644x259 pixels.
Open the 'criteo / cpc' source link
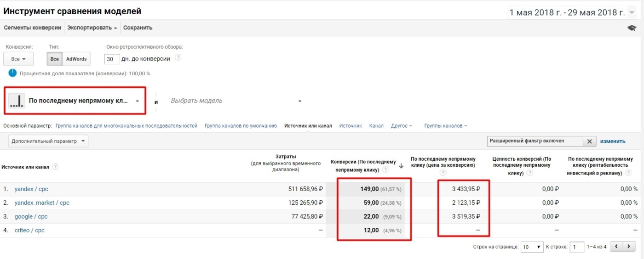29,230
